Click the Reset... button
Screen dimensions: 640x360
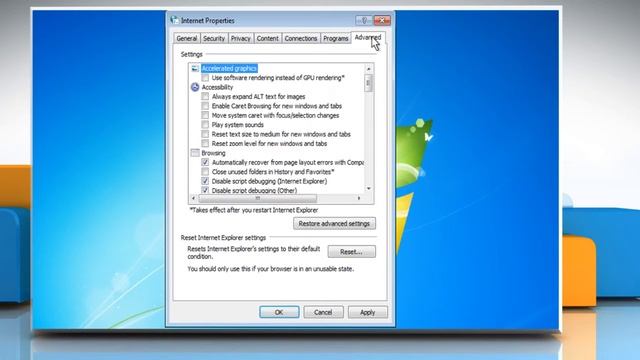click(351, 252)
